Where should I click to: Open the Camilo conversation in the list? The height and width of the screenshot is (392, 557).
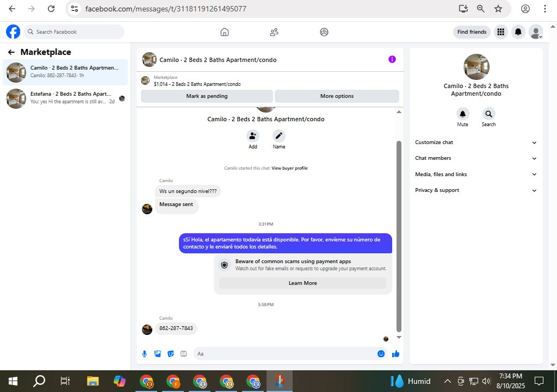(x=65, y=72)
